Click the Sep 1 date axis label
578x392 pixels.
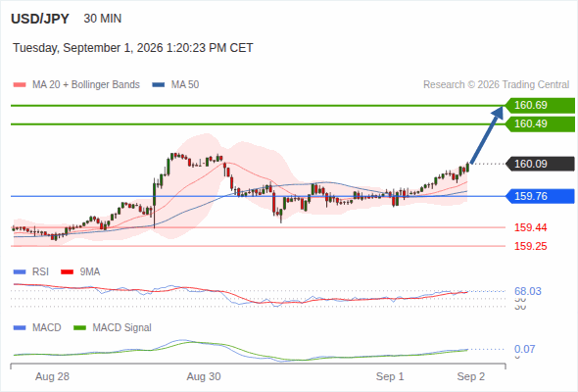point(390,376)
